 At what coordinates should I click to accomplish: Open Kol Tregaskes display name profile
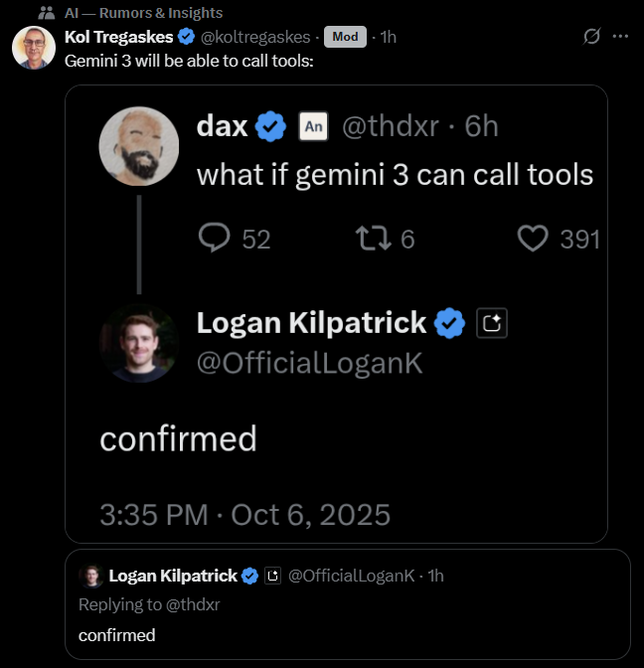click(x=118, y=37)
